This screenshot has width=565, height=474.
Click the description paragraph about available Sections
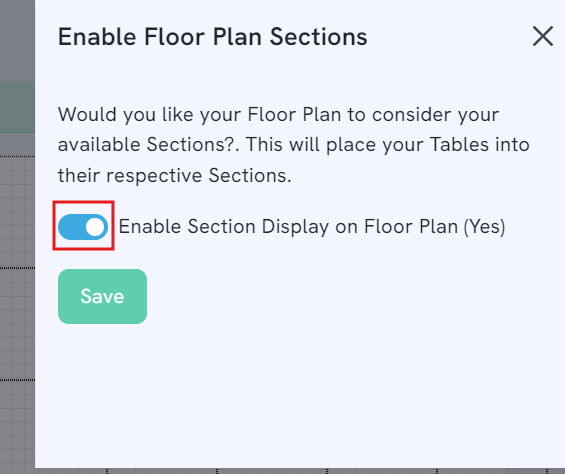[294, 145]
